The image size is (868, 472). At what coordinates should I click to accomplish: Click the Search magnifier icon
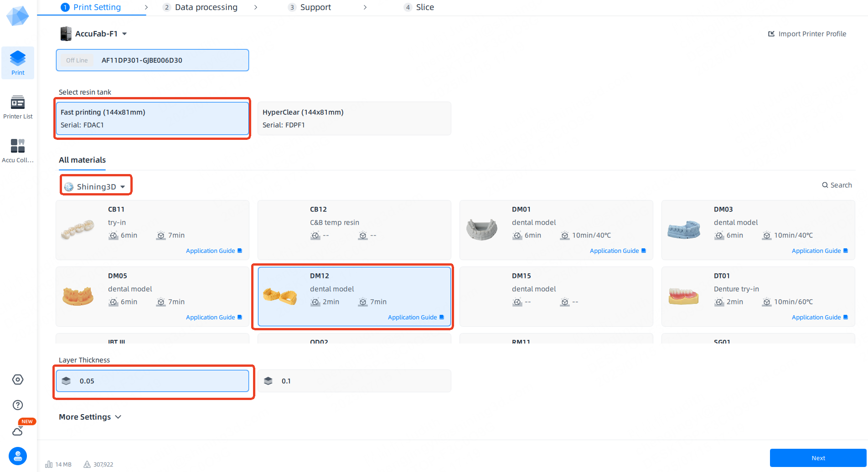tap(825, 185)
